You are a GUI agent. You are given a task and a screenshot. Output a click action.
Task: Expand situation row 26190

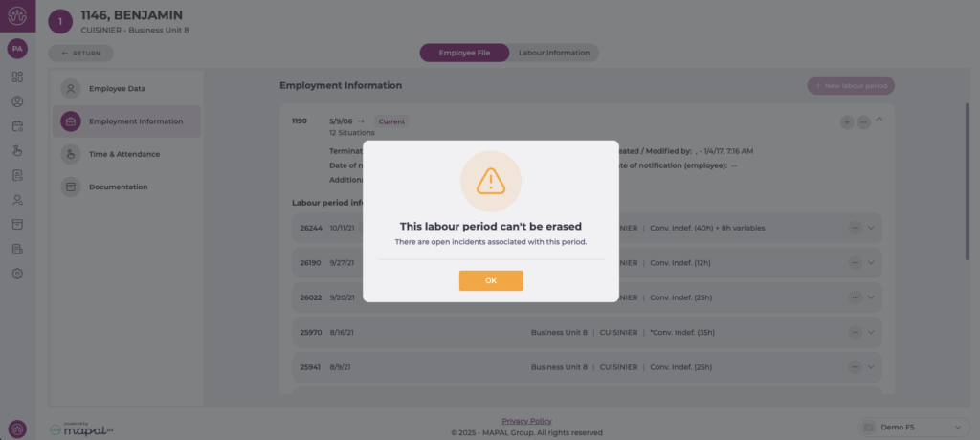(871, 262)
